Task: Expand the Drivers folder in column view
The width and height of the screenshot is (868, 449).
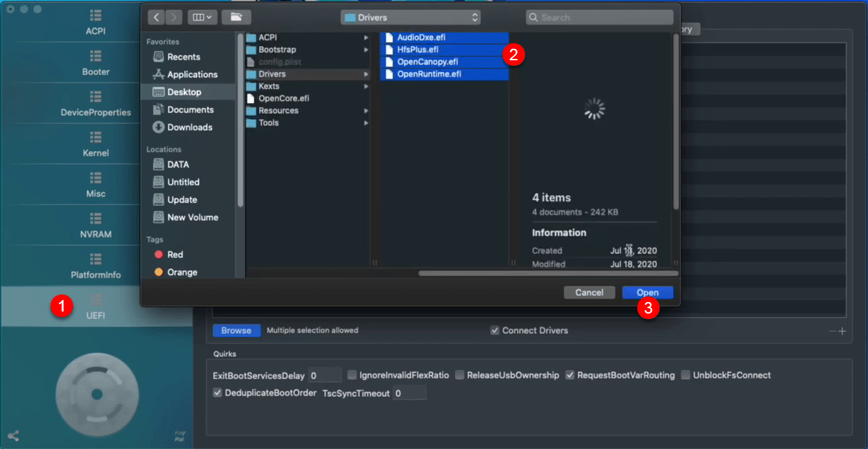Action: click(x=366, y=74)
